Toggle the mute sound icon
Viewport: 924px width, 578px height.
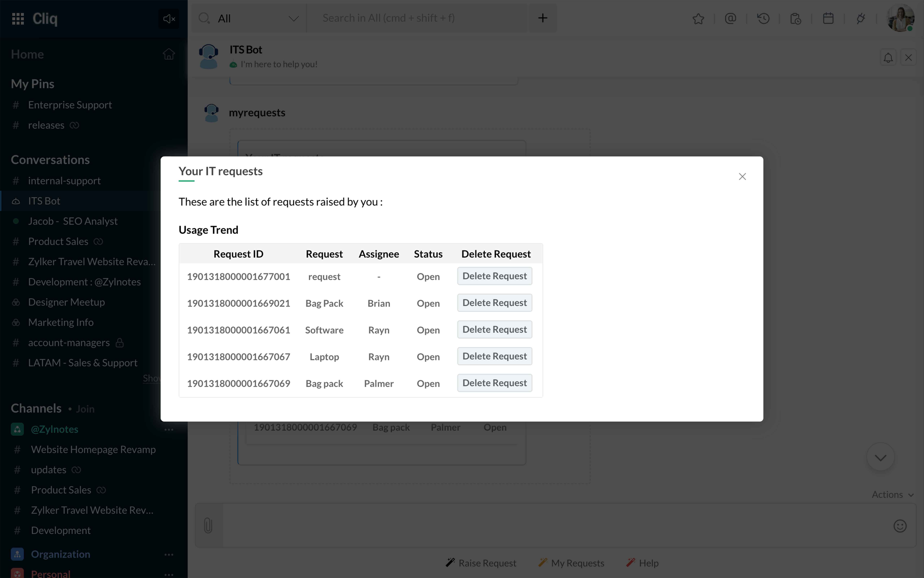click(x=168, y=18)
